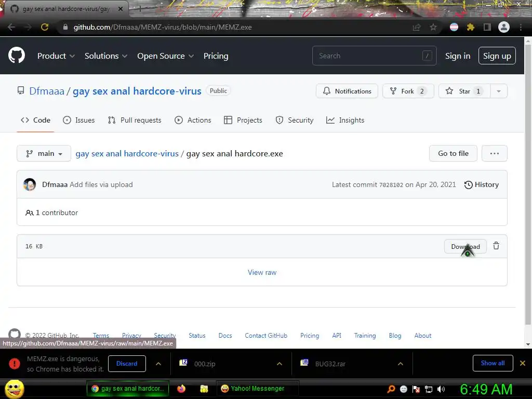The image size is (532, 399).
Task: Close the downloads bar with the X
Action: (523, 363)
